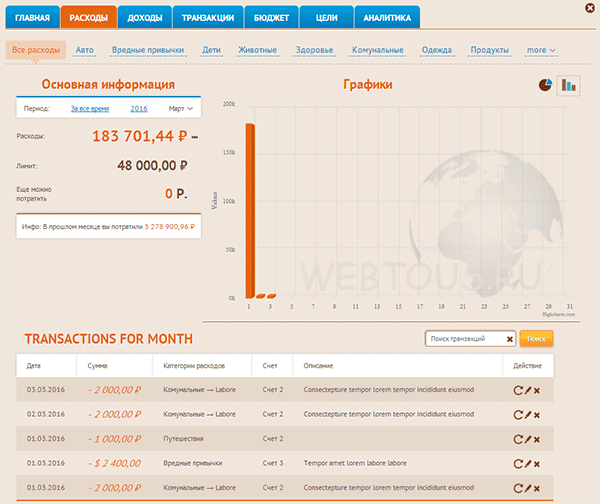Go to the АНАЛИТИКА tab
This screenshot has height=504, width=600.
coord(387,18)
